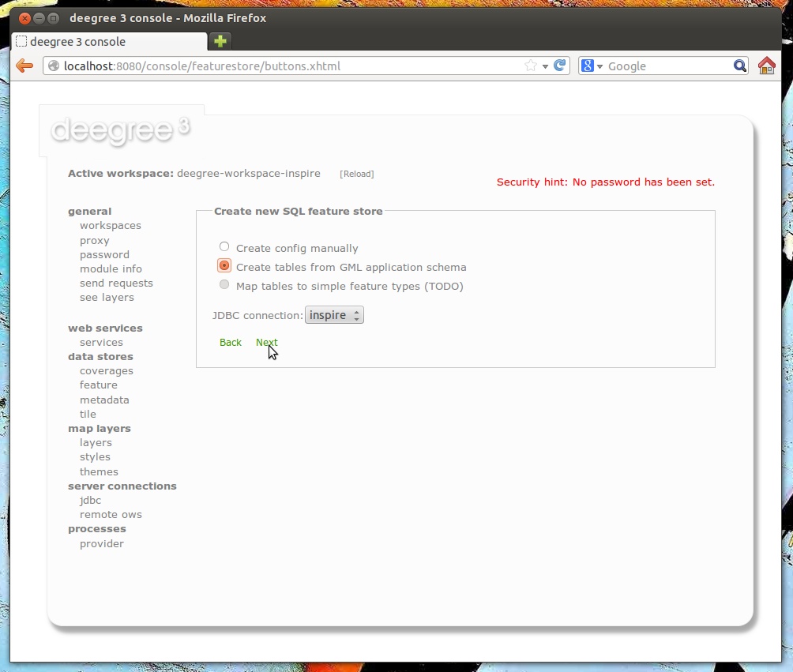This screenshot has width=793, height=672.
Task: Open the jdbc page under server connections
Action: [x=90, y=500]
